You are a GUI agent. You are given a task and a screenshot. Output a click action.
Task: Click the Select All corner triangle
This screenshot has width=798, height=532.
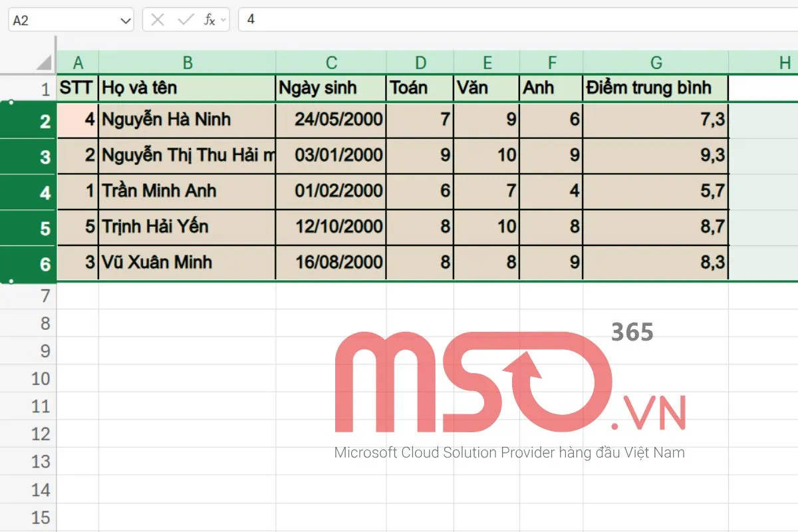[x=44, y=63]
